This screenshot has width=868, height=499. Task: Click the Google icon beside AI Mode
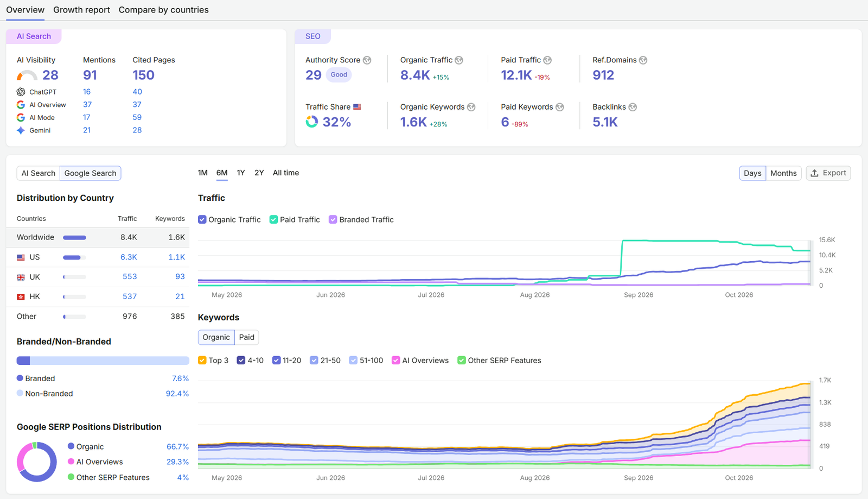click(21, 117)
